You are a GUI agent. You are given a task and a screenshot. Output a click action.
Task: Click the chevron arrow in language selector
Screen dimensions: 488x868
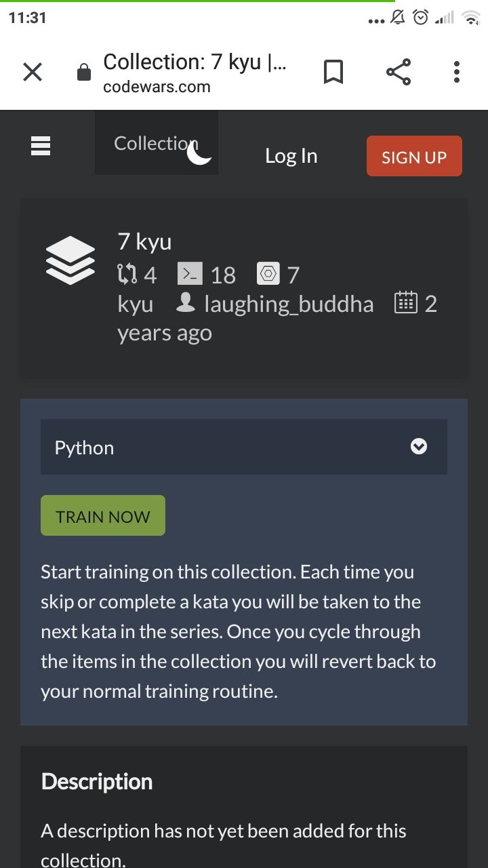(x=419, y=447)
